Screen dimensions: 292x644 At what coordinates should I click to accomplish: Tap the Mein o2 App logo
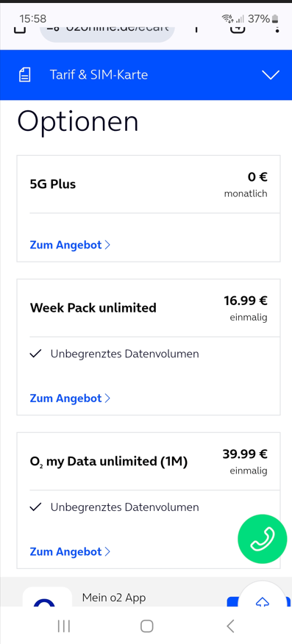click(x=47, y=596)
